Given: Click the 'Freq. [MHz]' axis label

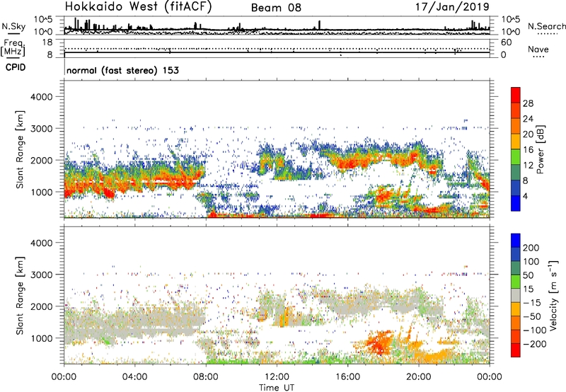Looking at the screenshot, I should pos(13,47).
